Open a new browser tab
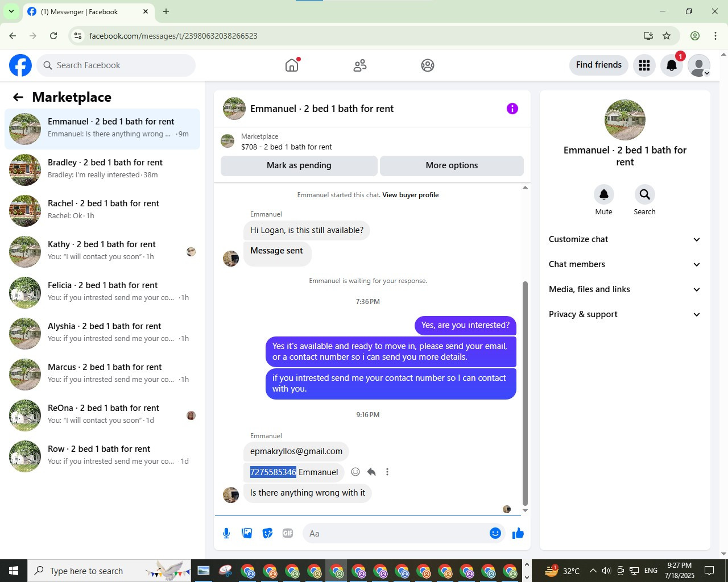 click(x=166, y=11)
